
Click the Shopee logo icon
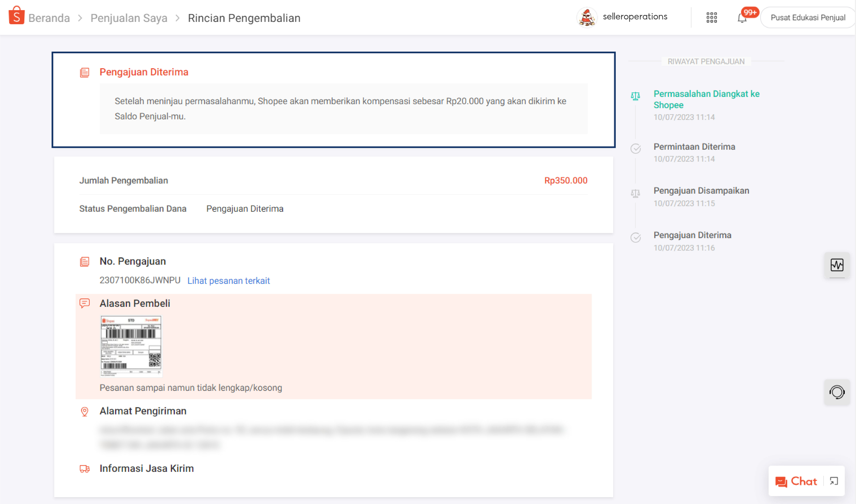click(x=16, y=16)
